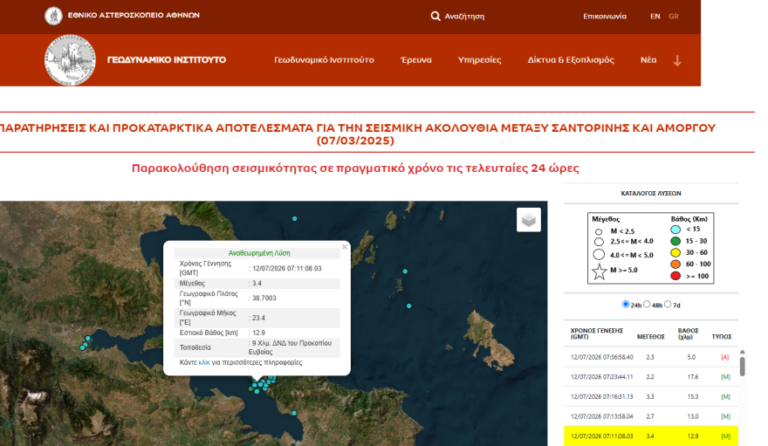Click the Geodynamic Institute round seal logo
Image resolution: width=768 pixels, height=446 pixels.
click(x=70, y=60)
